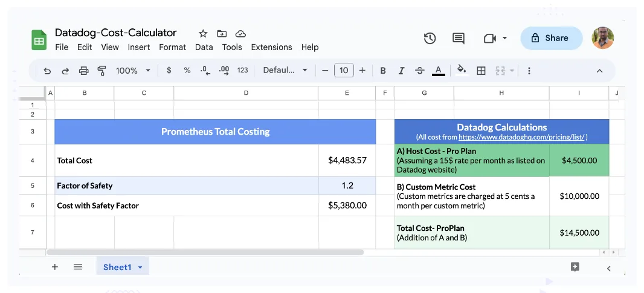Expand Meet call options arrow

(x=505, y=38)
